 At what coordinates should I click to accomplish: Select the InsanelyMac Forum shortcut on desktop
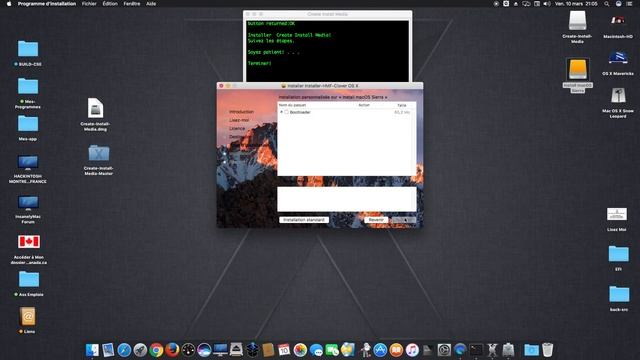click(28, 203)
